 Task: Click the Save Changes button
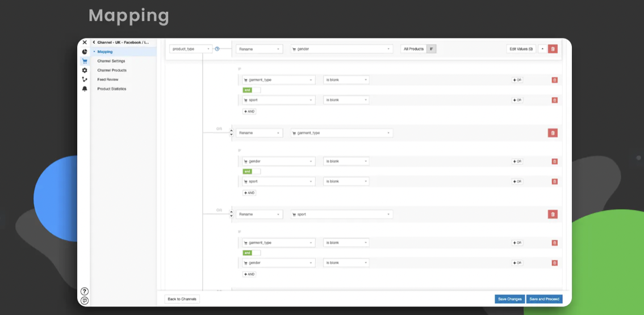509,299
